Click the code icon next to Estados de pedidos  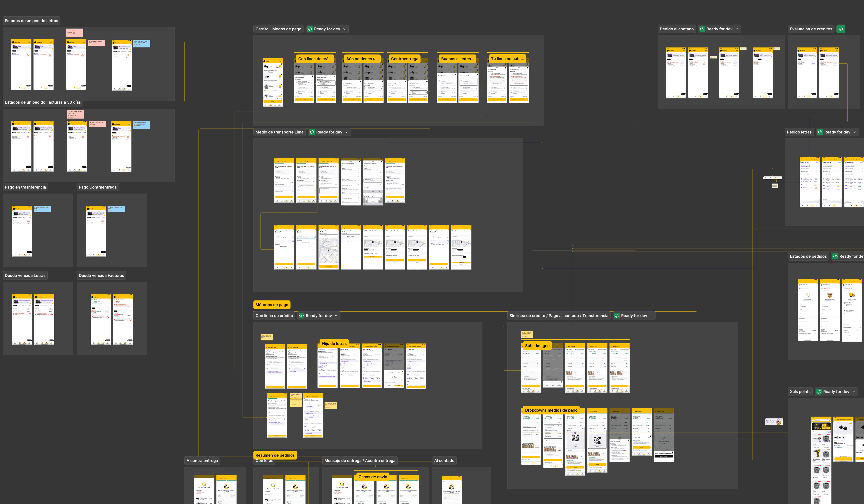click(835, 256)
